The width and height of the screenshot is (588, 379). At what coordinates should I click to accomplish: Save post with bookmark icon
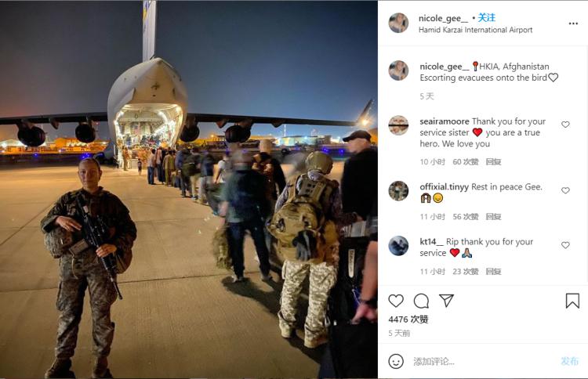pyautogui.click(x=572, y=301)
